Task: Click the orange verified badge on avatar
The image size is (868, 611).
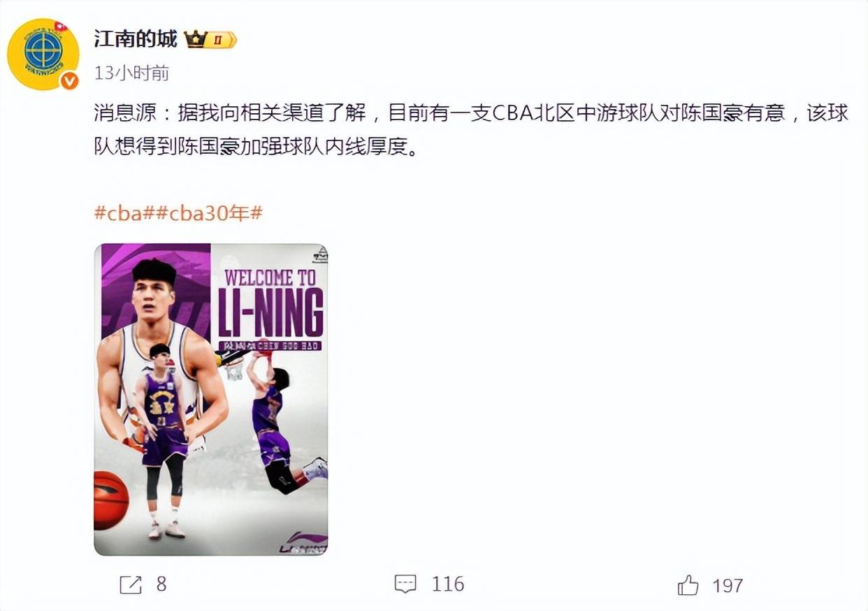Action: [x=68, y=81]
